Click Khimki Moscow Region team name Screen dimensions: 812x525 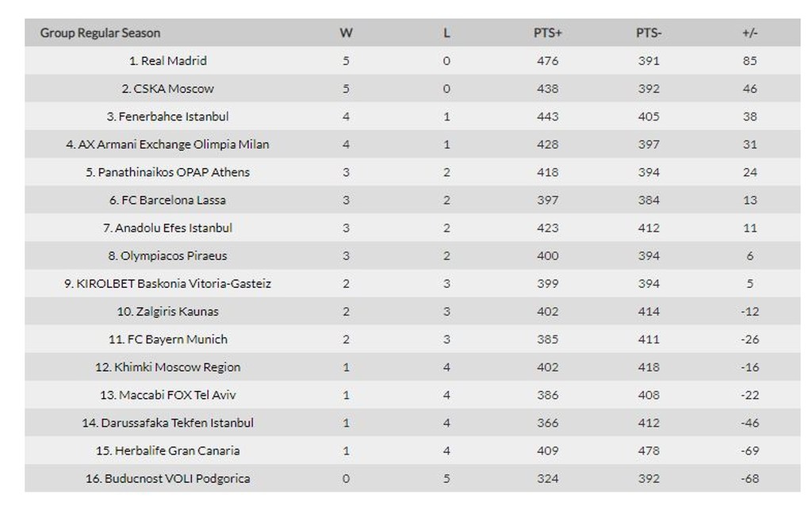point(174,367)
